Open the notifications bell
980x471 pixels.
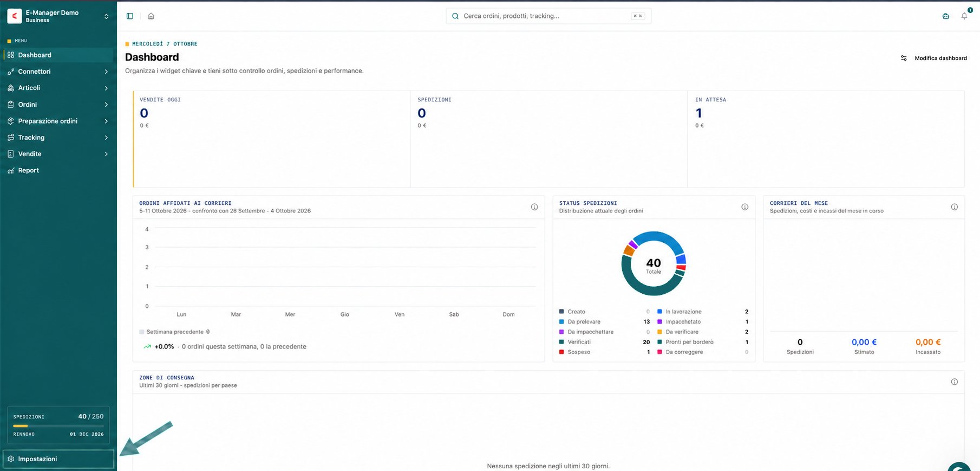pyautogui.click(x=964, y=16)
